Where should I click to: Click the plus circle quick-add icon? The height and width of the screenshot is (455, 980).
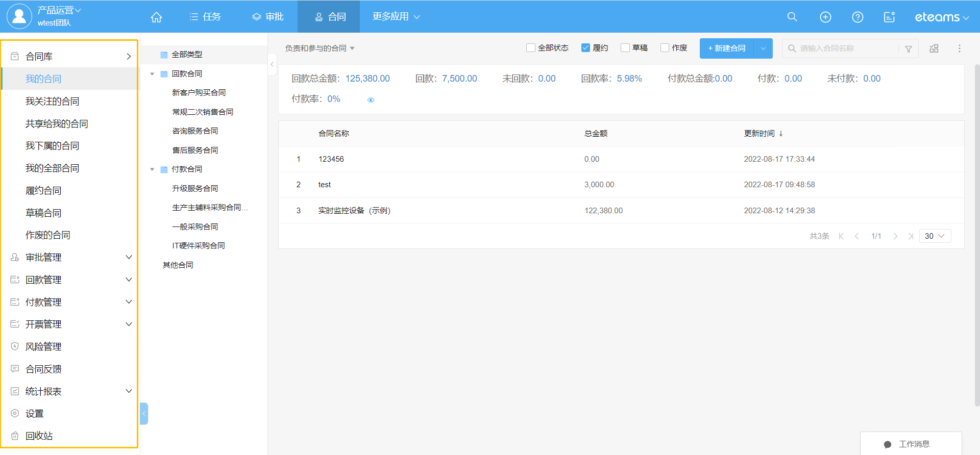[x=825, y=17]
